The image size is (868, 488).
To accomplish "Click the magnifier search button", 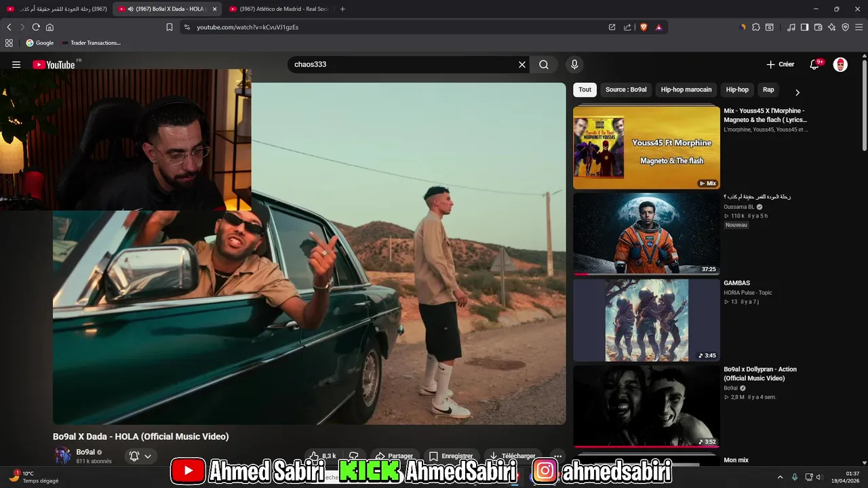I will click(x=544, y=64).
